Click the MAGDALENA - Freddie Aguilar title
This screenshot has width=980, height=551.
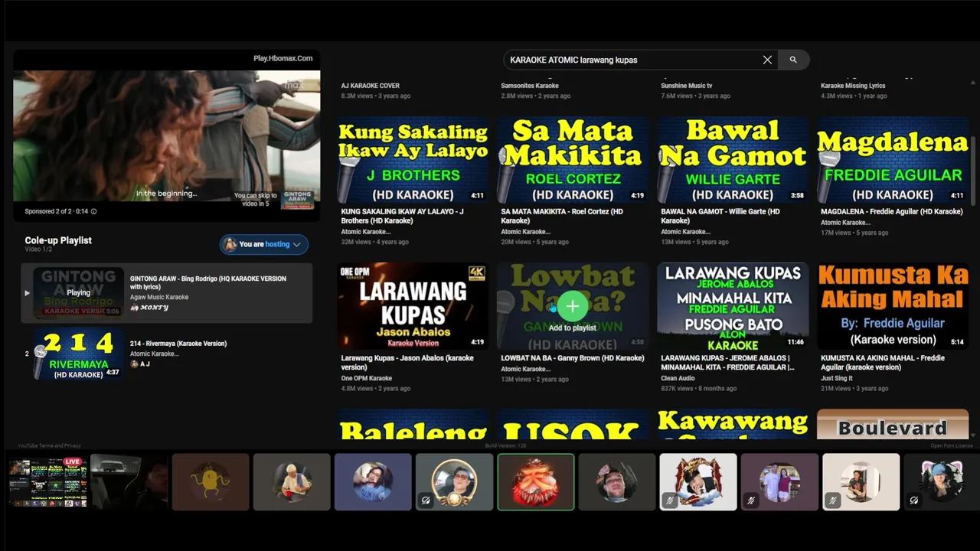pyautogui.click(x=892, y=211)
